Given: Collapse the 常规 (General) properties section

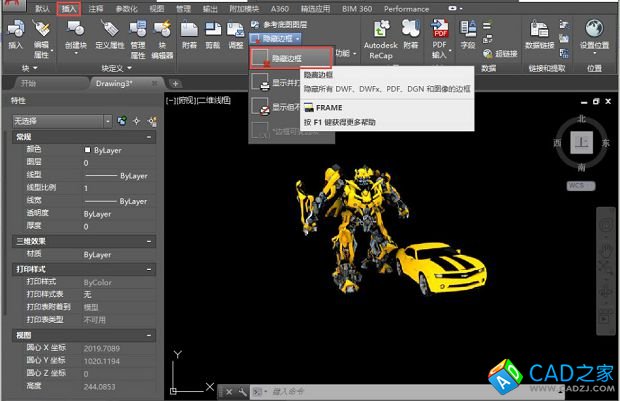Looking at the screenshot, I should 149,136.
